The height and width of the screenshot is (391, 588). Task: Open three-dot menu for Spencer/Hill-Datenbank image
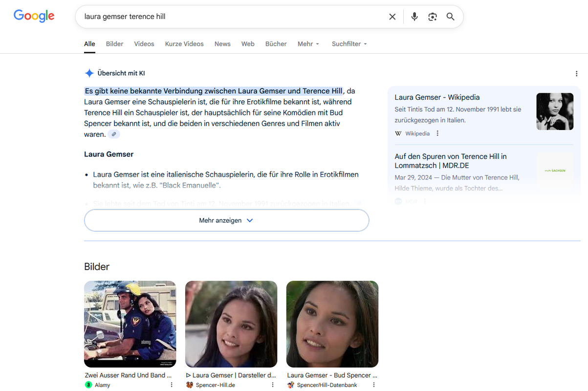[x=374, y=385]
